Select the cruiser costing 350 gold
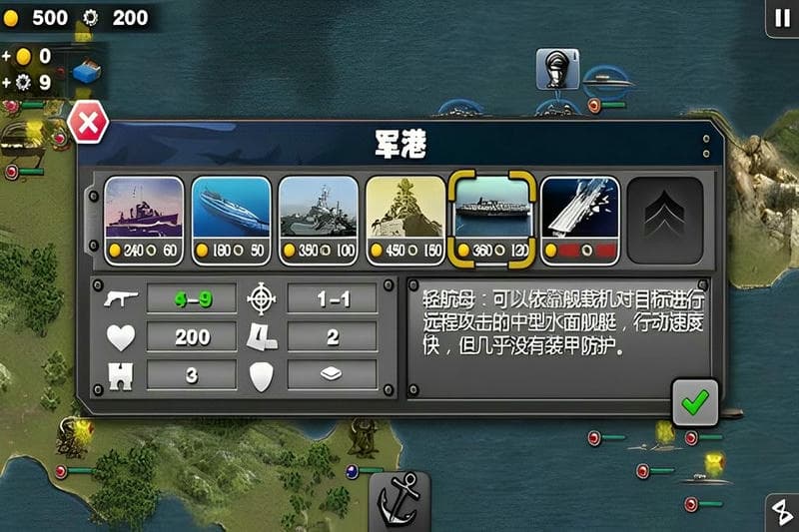Screen dimensions: 799x532 pos(319,221)
